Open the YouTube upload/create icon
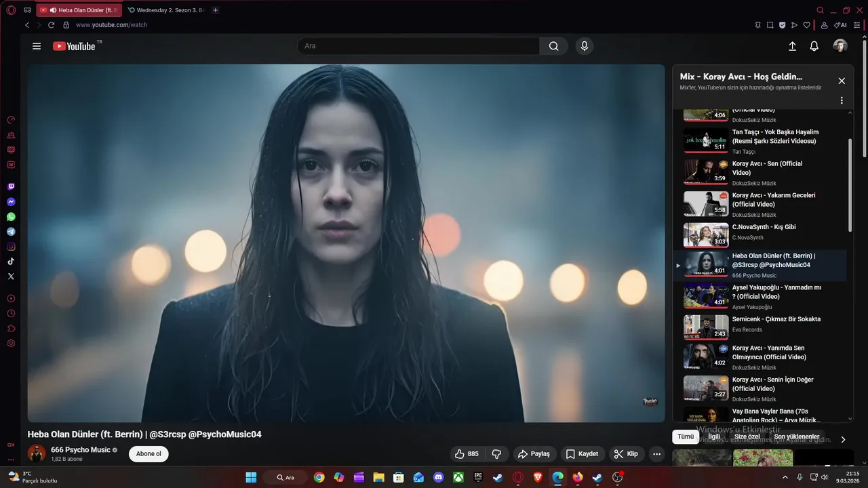 792,46
